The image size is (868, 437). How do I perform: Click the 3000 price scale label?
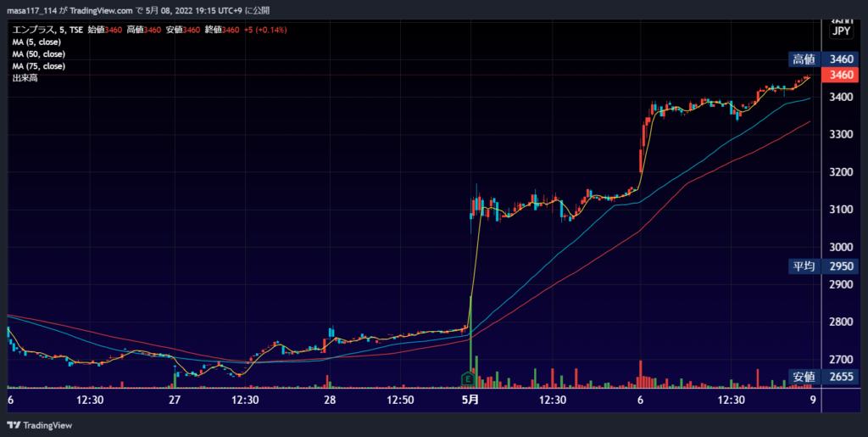[x=842, y=247]
